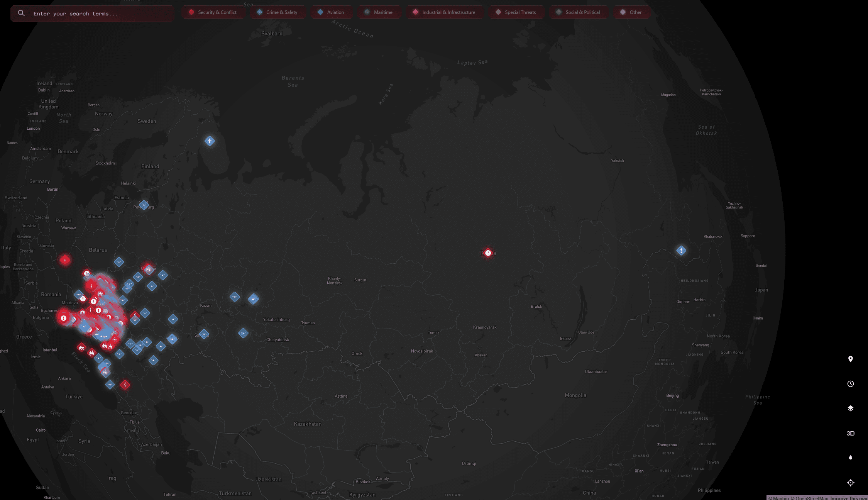Open the blue marker southeast of Belarus label
The image size is (868, 500).
point(119,262)
